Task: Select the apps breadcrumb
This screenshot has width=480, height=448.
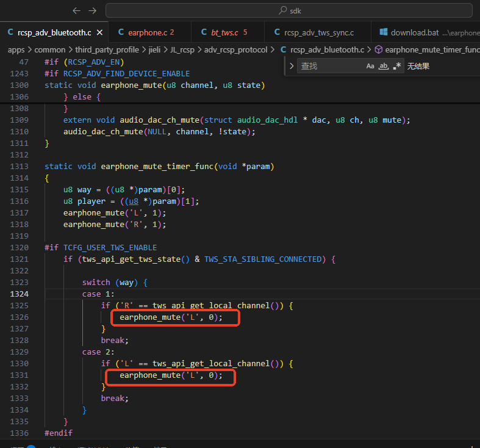Action: pos(16,49)
